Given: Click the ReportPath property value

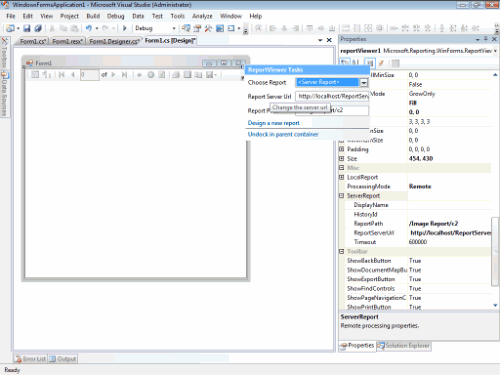Looking at the screenshot, I should (x=433, y=224).
